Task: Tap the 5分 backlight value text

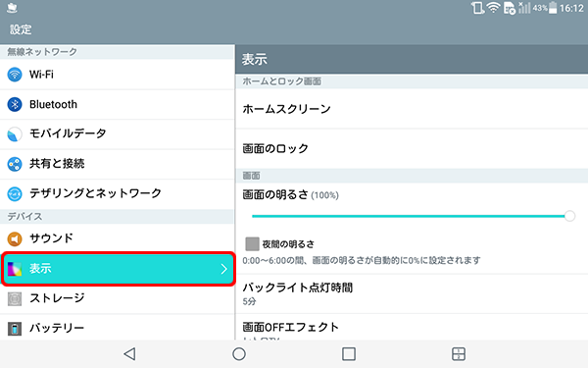Action: (249, 301)
